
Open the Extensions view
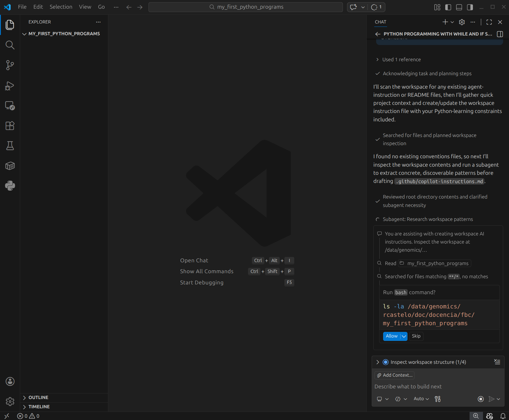click(x=10, y=126)
